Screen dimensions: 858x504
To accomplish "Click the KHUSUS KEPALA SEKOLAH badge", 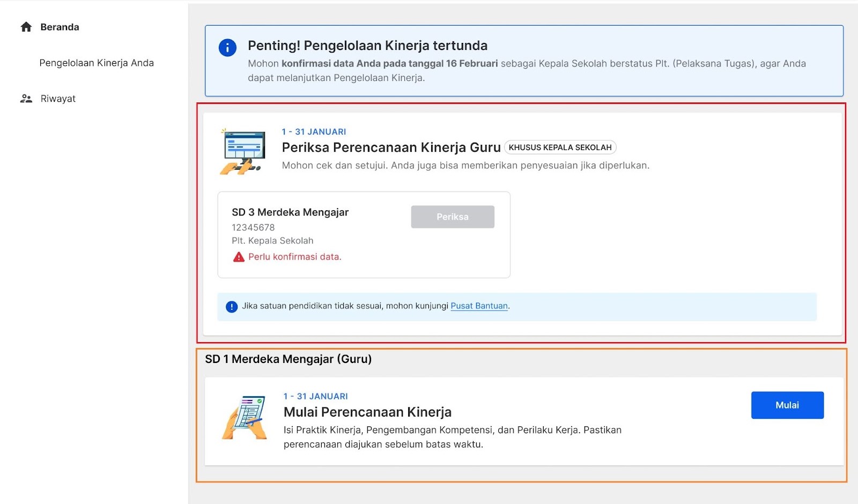I will tap(560, 147).
